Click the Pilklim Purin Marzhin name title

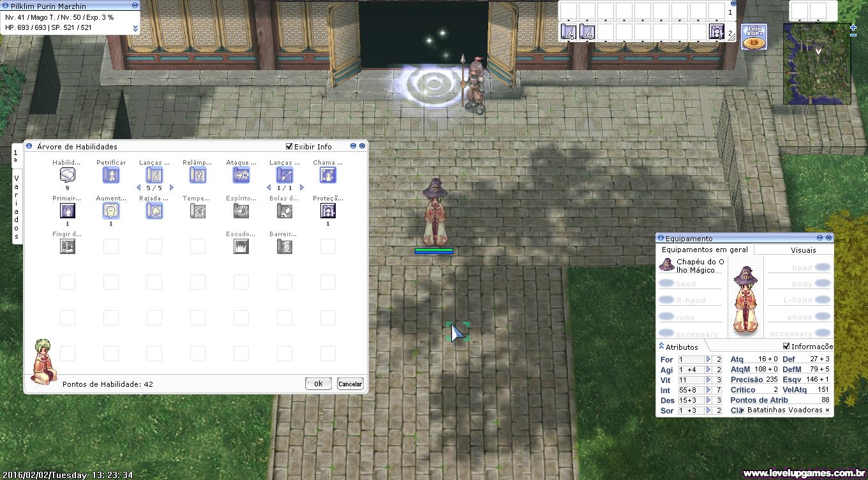coord(49,6)
